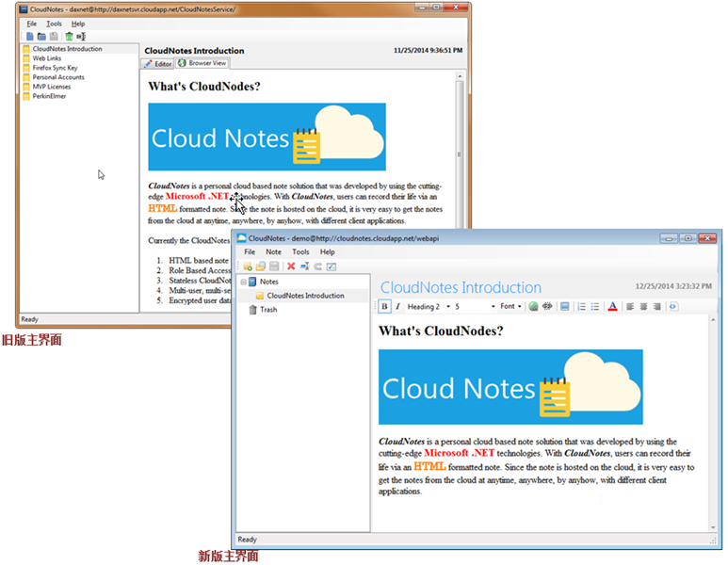Pick the font color 'A' icon

coord(612,306)
